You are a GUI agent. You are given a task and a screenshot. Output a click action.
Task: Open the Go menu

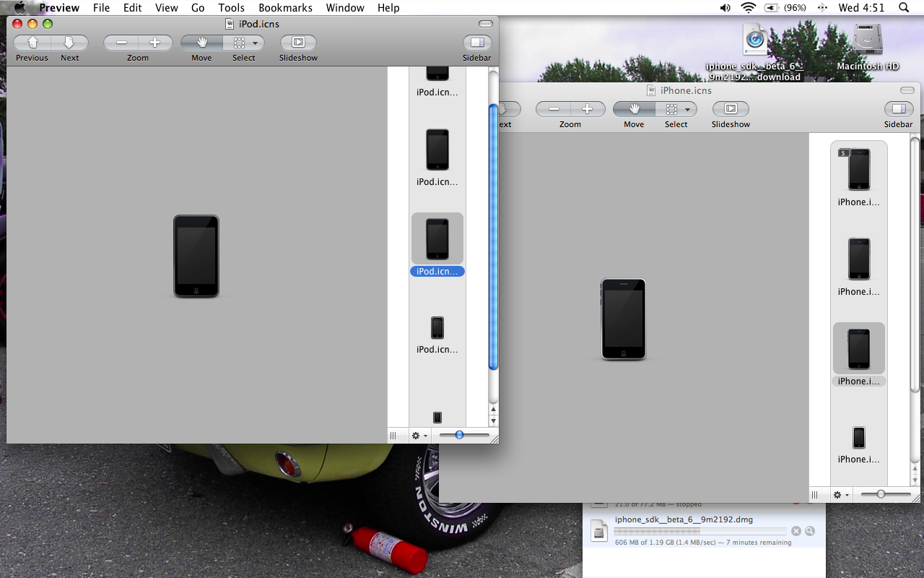click(199, 8)
